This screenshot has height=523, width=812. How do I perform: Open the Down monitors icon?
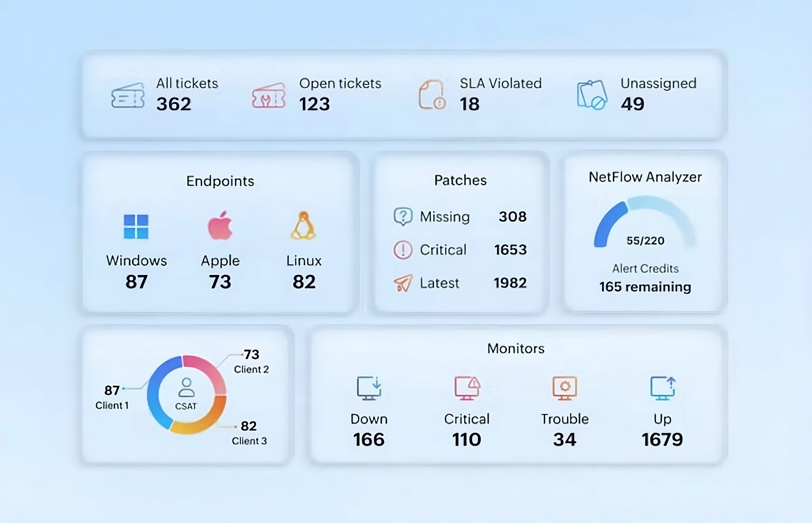(x=369, y=388)
